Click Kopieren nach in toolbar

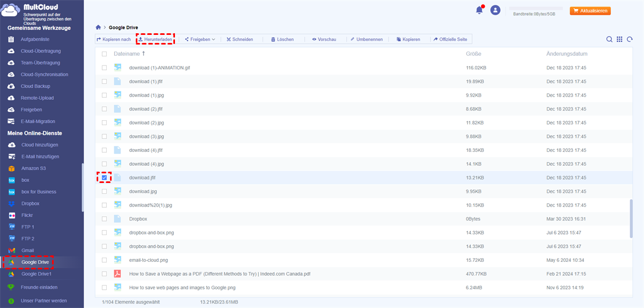coord(114,39)
